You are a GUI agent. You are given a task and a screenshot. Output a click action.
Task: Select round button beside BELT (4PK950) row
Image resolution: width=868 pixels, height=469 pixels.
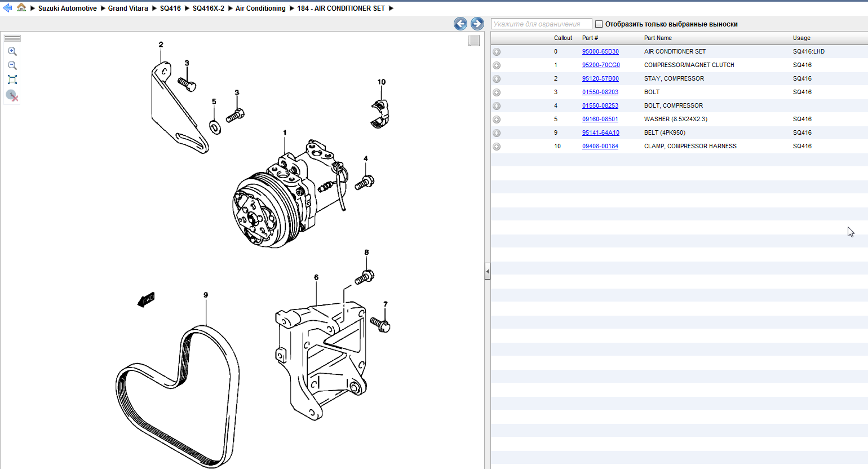coord(497,133)
